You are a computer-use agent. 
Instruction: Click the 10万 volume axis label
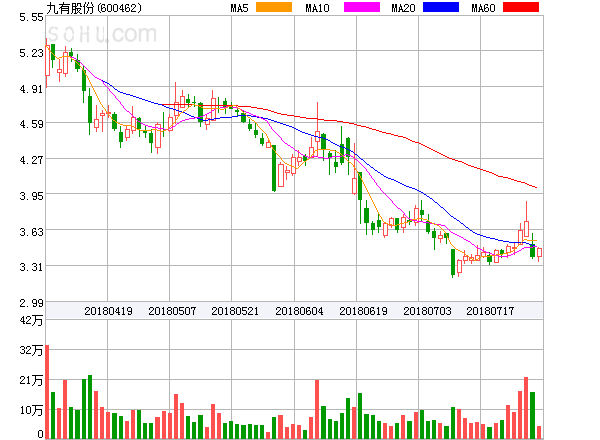coord(31,410)
